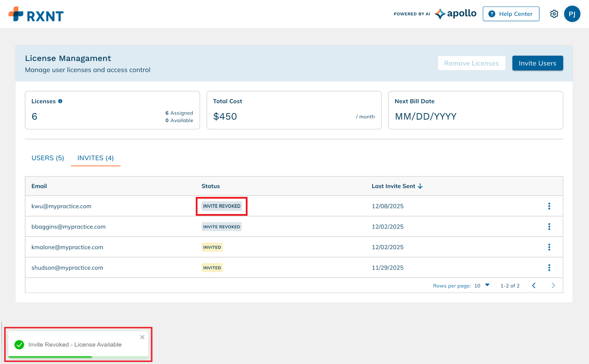This screenshot has width=589, height=364.
Task: Open actions menu for kwu@mypractice.com
Action: click(549, 206)
